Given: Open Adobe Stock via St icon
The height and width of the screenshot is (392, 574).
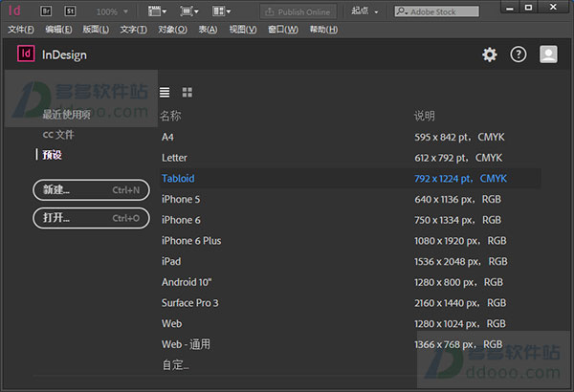Looking at the screenshot, I should coord(70,11).
